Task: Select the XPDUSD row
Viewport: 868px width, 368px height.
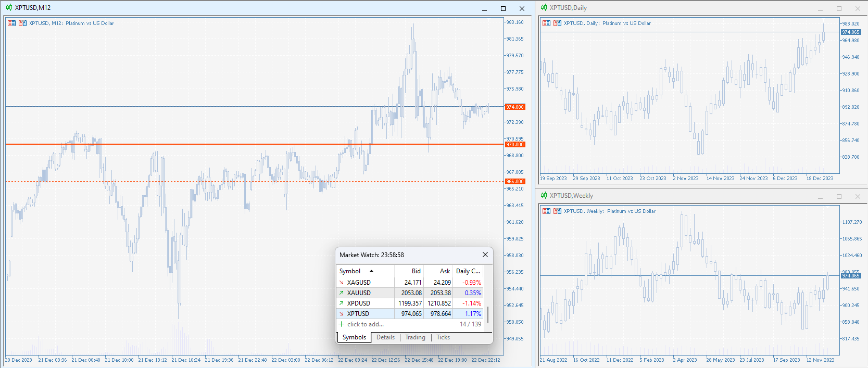Action: click(x=410, y=303)
